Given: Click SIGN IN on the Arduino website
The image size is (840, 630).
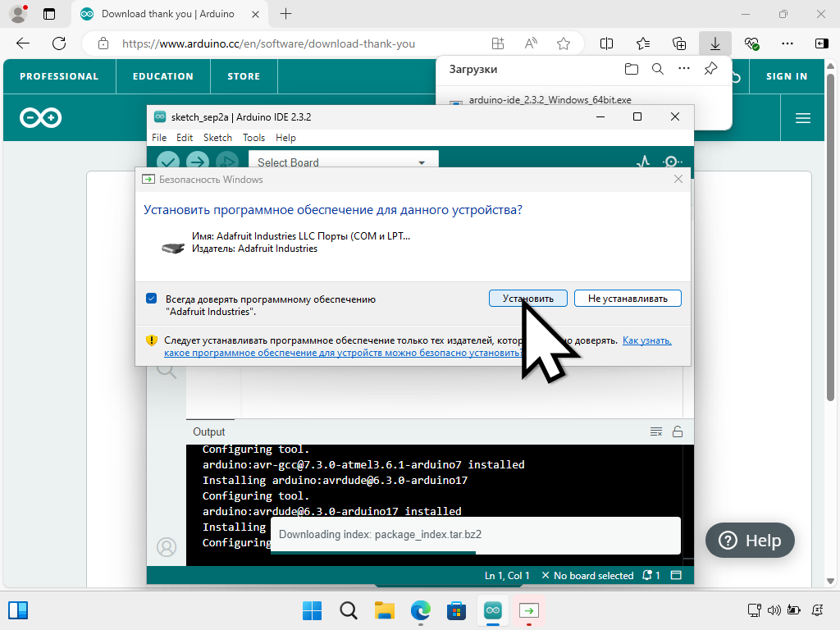Looking at the screenshot, I should [x=787, y=76].
